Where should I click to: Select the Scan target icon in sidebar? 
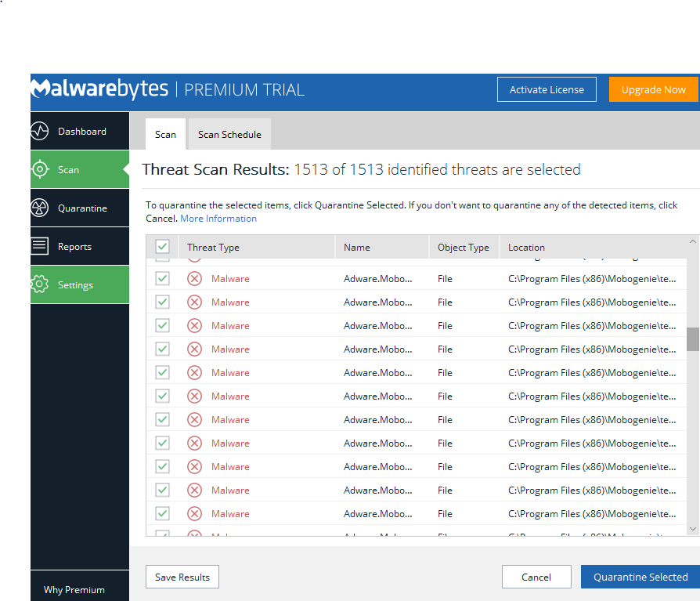pos(40,169)
